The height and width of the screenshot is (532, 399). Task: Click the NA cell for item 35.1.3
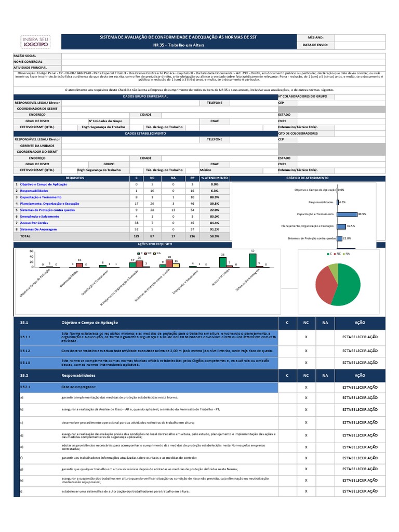325,363
